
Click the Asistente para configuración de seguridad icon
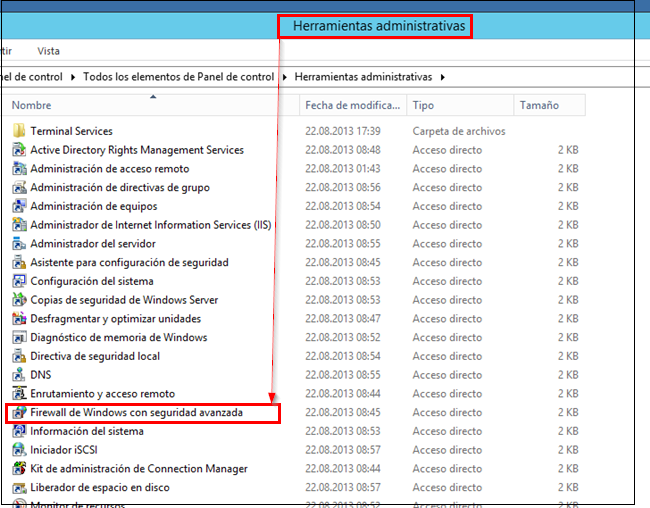[19, 263]
